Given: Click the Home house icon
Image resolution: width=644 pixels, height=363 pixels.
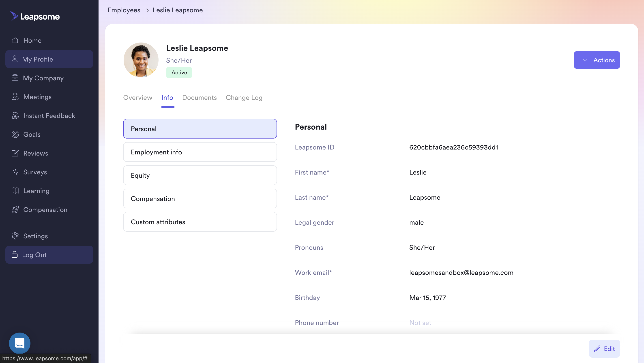Looking at the screenshot, I should click(15, 41).
